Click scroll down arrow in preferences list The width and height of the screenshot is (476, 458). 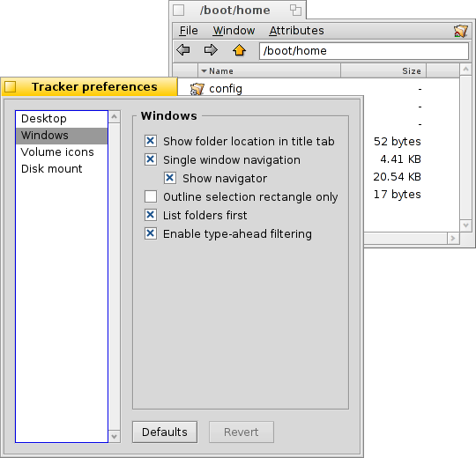pos(115,437)
